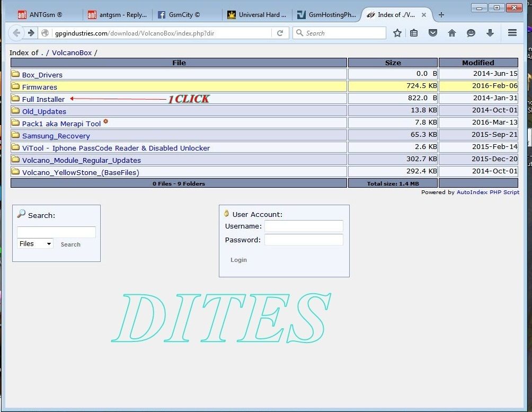Open ViTool Iphone PassCode Reader link
This screenshot has height=412, width=532.
click(x=116, y=148)
